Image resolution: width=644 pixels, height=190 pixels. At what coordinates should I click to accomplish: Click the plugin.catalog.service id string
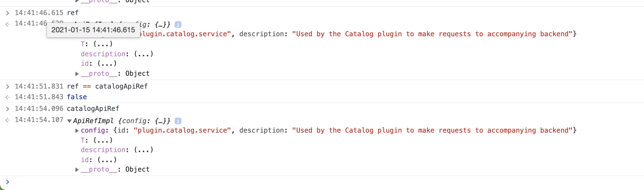pyautogui.click(x=181, y=130)
